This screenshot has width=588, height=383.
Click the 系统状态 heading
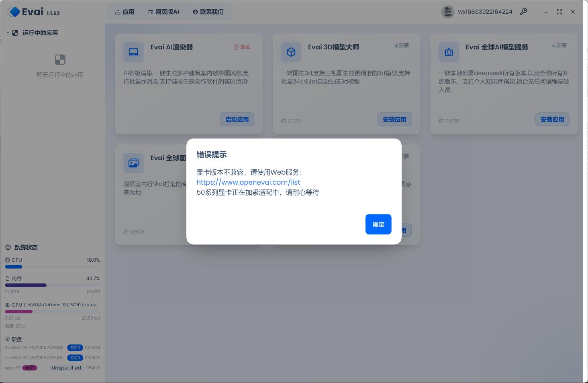(26, 247)
